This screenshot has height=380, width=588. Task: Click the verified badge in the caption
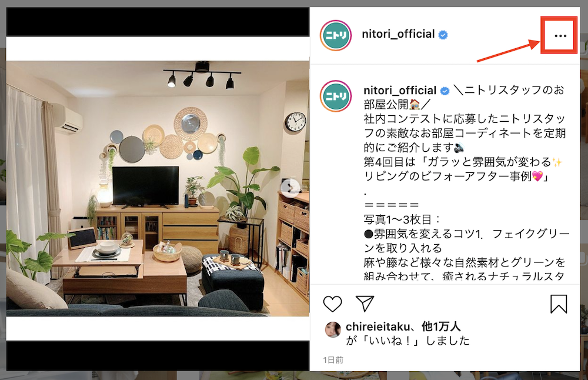tap(445, 91)
